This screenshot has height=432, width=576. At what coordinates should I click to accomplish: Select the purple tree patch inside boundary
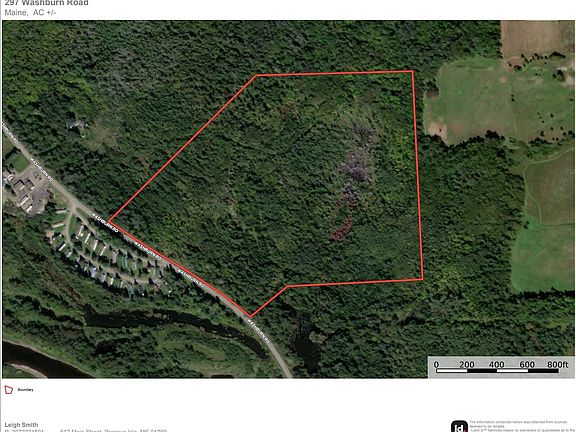coord(356,164)
